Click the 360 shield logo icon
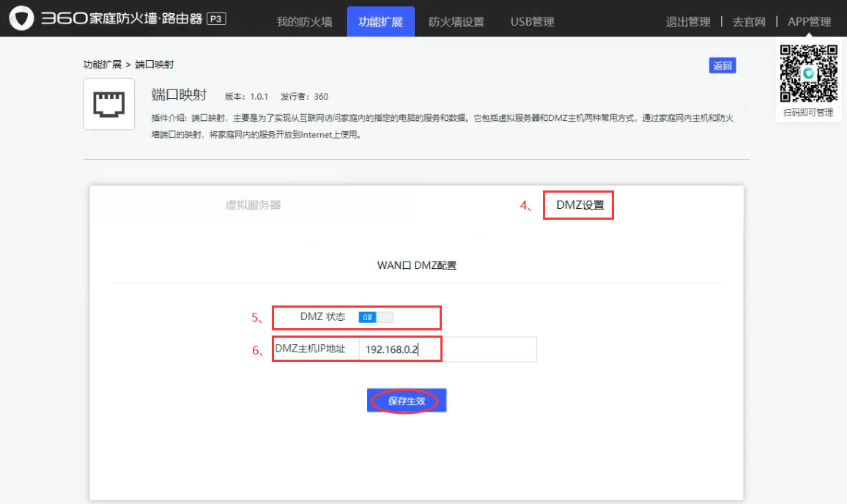The image size is (847, 504). (x=22, y=16)
